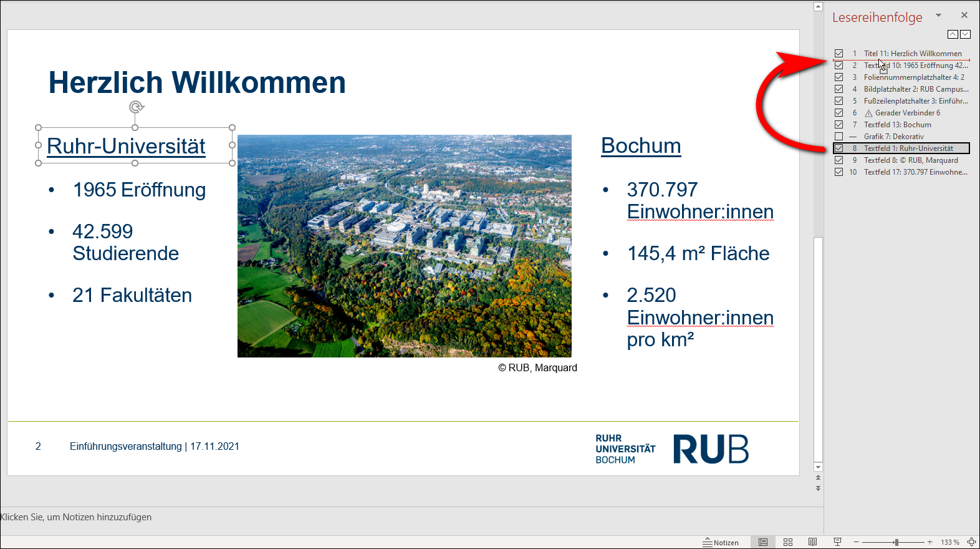Click the Herzlich Willkommen slide title
The width and height of the screenshot is (980, 549).
click(197, 82)
